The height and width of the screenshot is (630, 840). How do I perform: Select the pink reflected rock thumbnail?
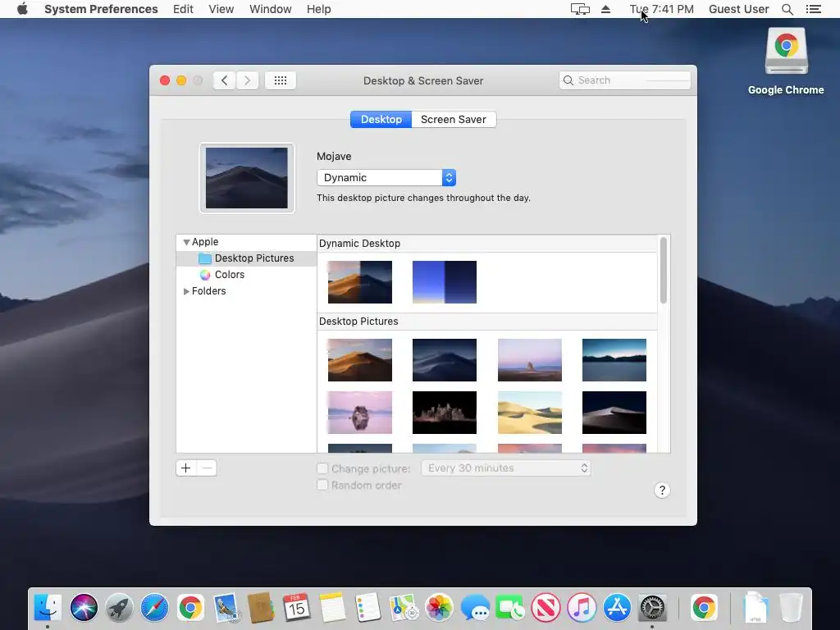pyautogui.click(x=360, y=413)
